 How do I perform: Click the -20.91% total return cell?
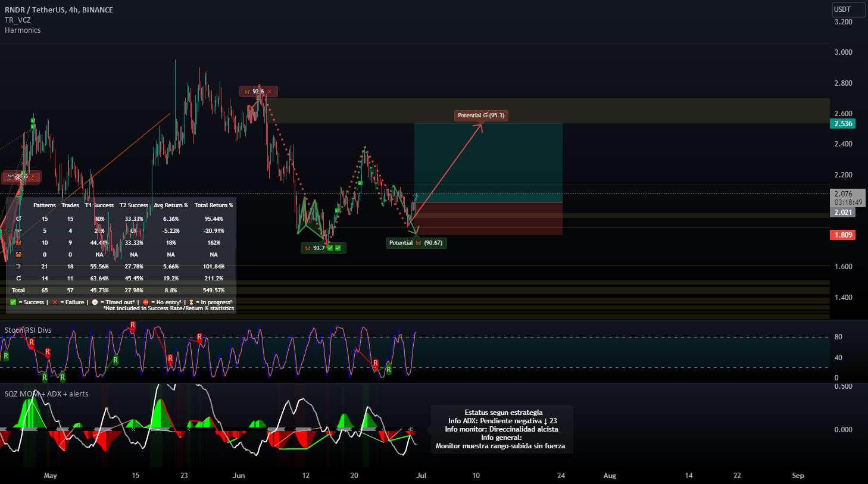(214, 231)
